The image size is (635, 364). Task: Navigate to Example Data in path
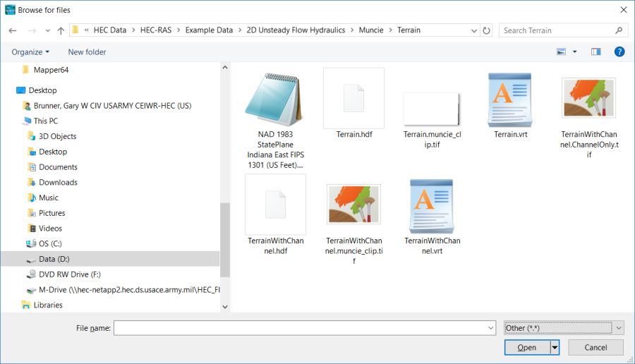209,30
